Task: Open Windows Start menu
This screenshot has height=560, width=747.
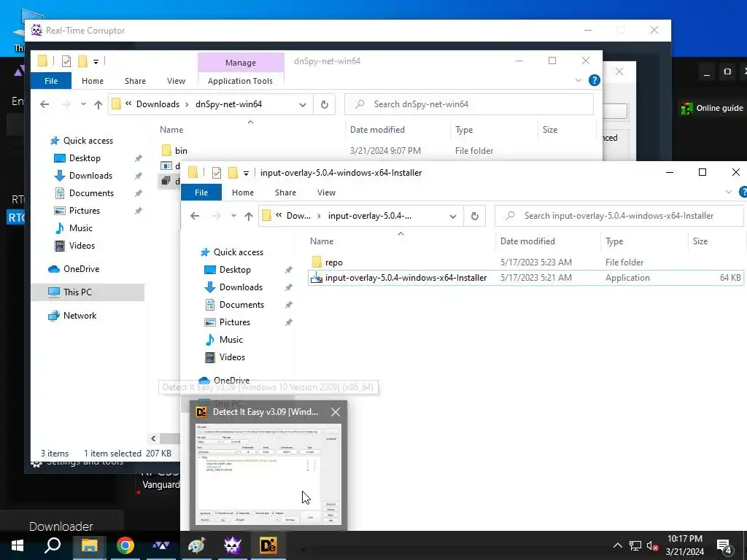Action: point(18,545)
